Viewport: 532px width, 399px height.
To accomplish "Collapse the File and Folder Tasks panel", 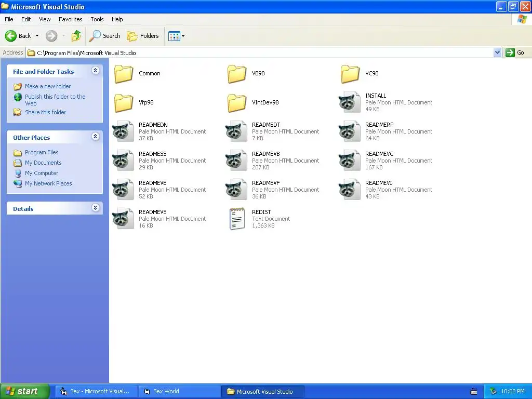I will pos(96,71).
